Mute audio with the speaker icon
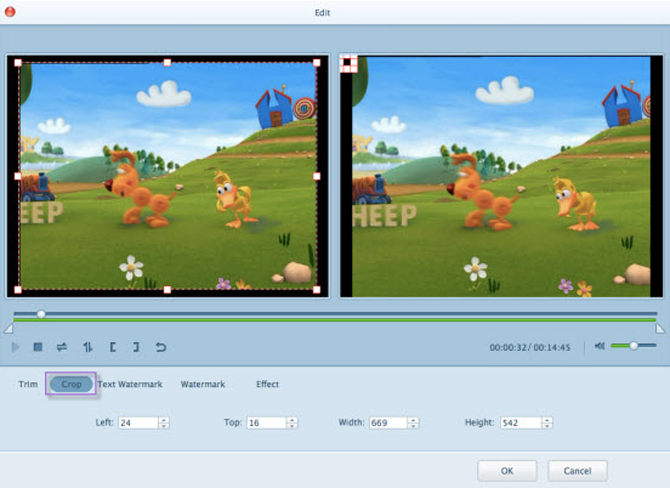670x489 pixels. [599, 346]
